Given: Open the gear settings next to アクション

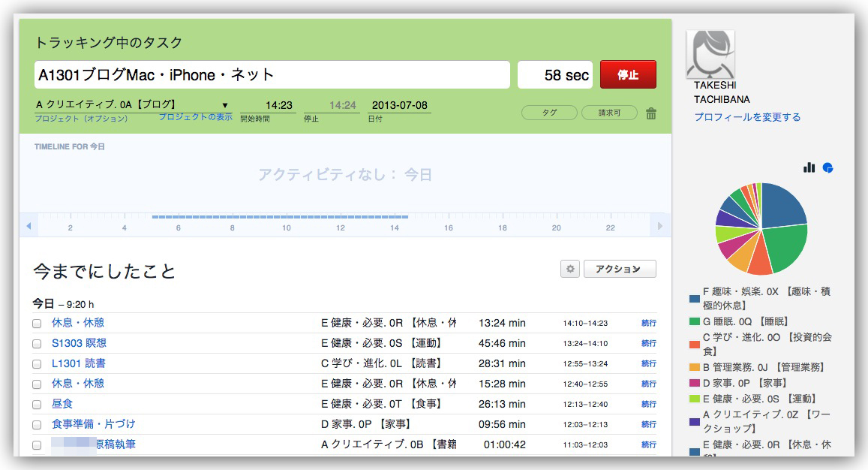Looking at the screenshot, I should pos(570,269).
